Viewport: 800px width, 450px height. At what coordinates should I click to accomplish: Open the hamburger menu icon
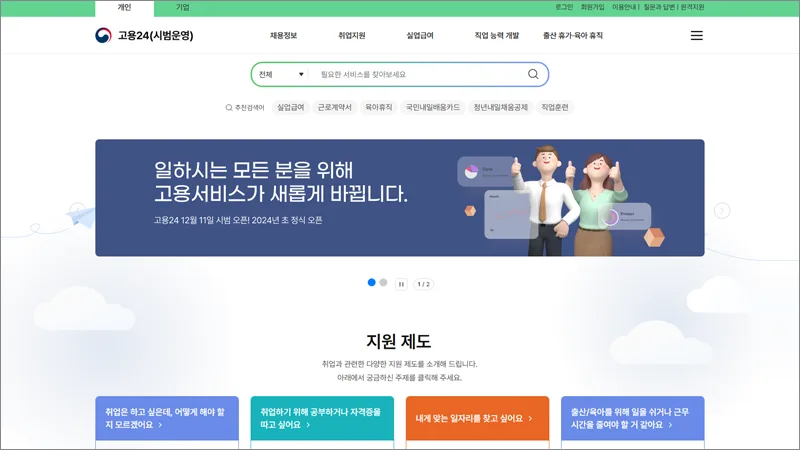click(696, 35)
